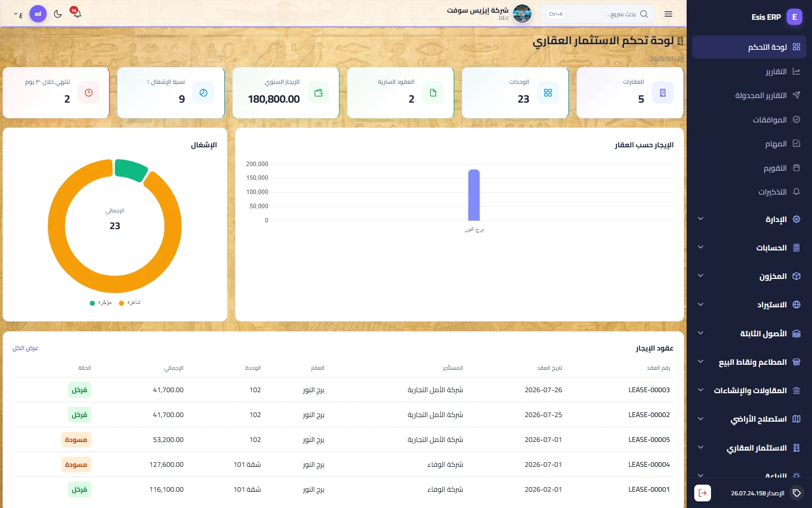Screen dimensions: 812x508
Task: Click the التقارير chart icon
Action: 796,71
